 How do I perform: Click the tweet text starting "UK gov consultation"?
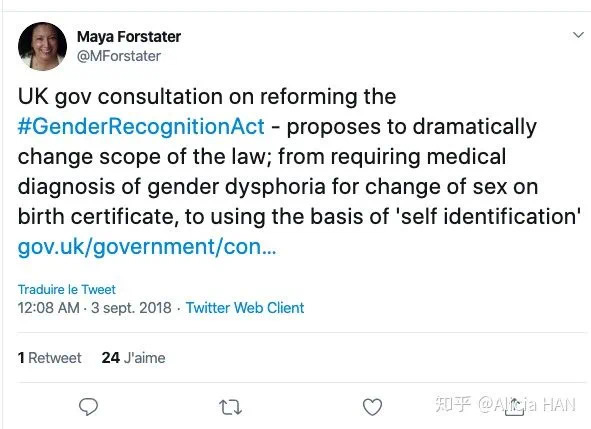coord(299,156)
